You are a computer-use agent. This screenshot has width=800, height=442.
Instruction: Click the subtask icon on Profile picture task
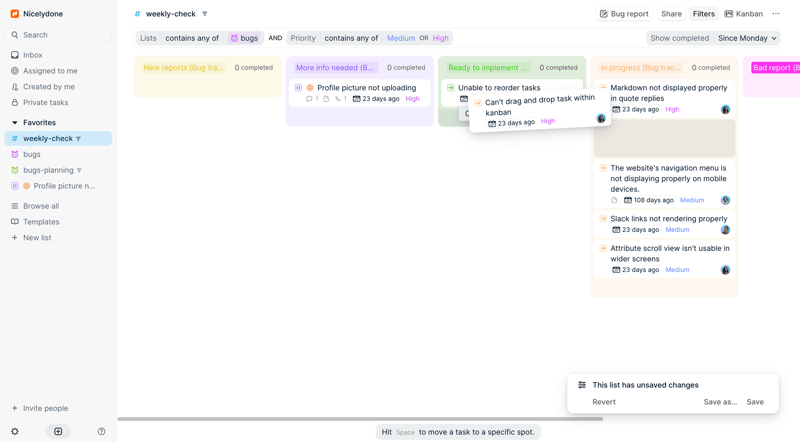click(338, 99)
